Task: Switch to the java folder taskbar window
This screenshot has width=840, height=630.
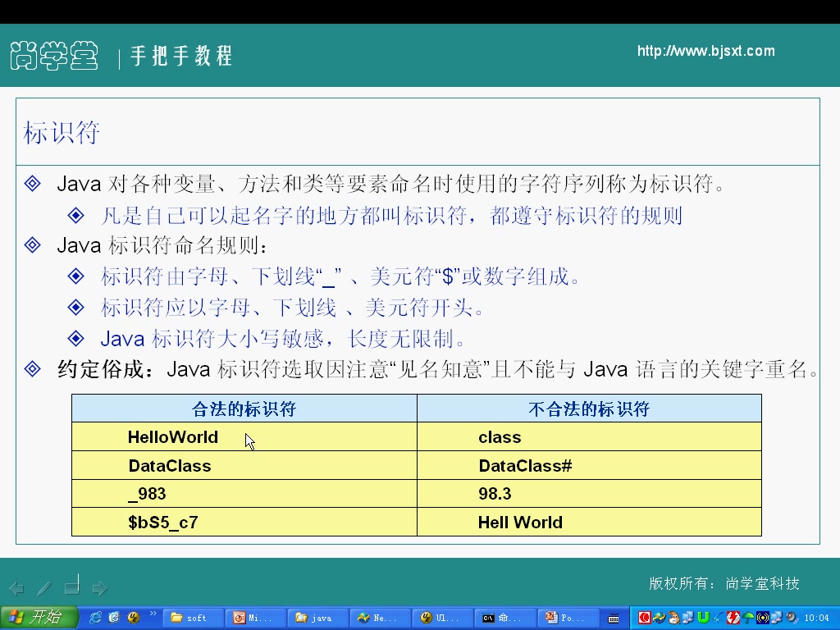Action: tap(318, 617)
